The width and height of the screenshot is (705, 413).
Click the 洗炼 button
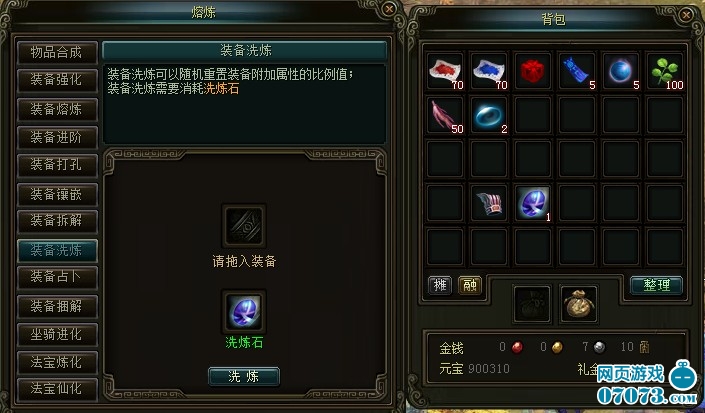tap(244, 376)
